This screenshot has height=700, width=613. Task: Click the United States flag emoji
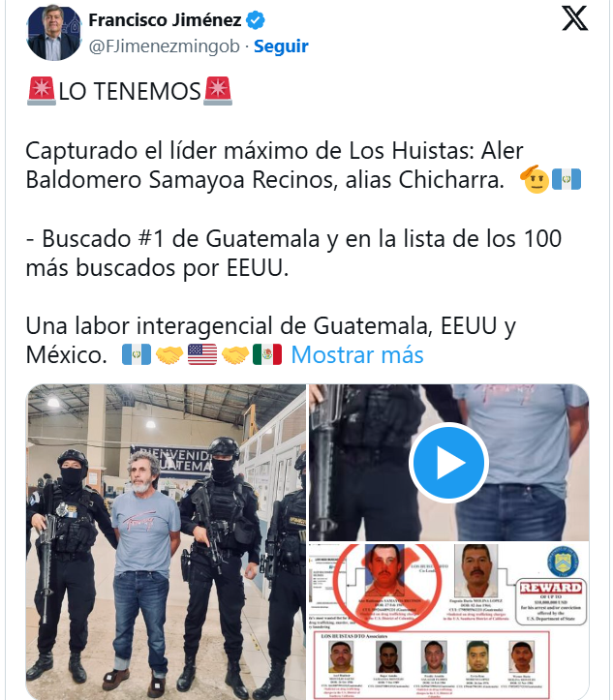(x=202, y=354)
